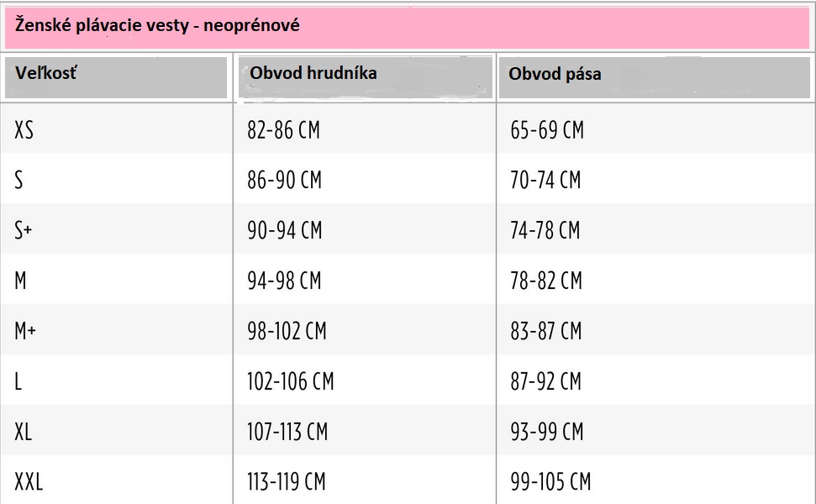The height and width of the screenshot is (504, 816).
Task: Click the M size row label
Action: 20,281
